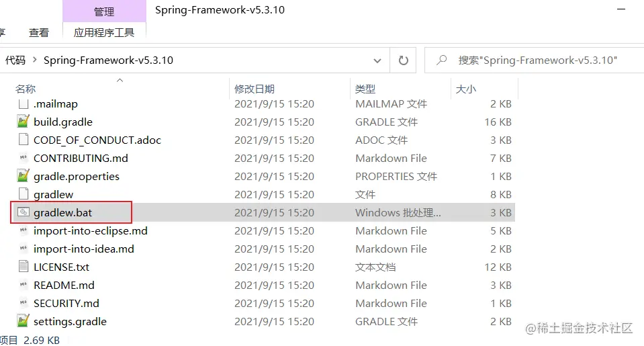Click the SECURITY.md file icon
The width and height of the screenshot is (644, 346).
[x=24, y=302]
